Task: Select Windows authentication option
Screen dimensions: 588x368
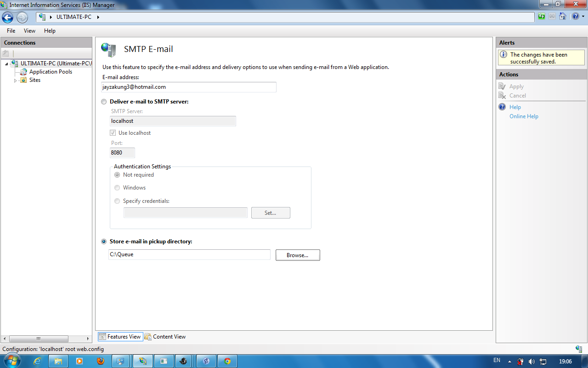Action: (117, 188)
